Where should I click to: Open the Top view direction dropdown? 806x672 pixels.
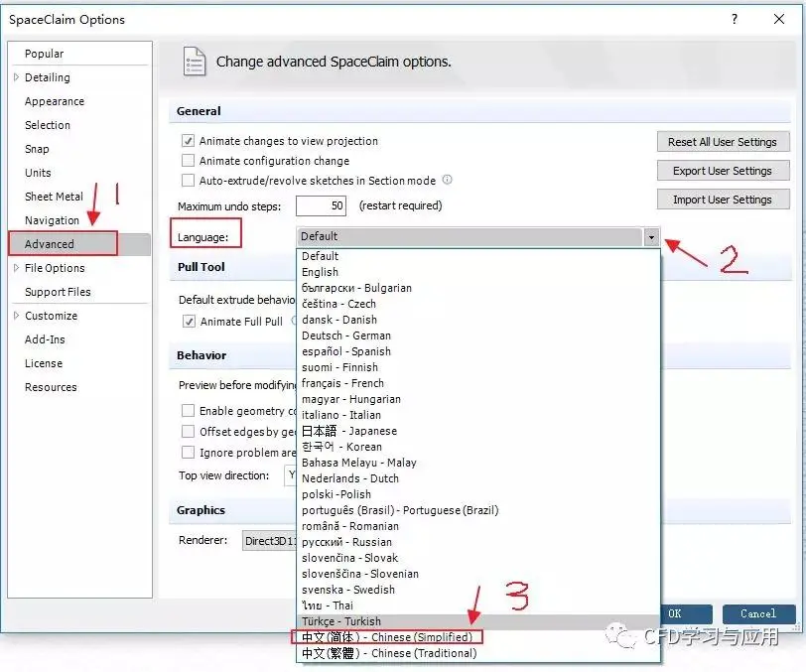pos(291,475)
